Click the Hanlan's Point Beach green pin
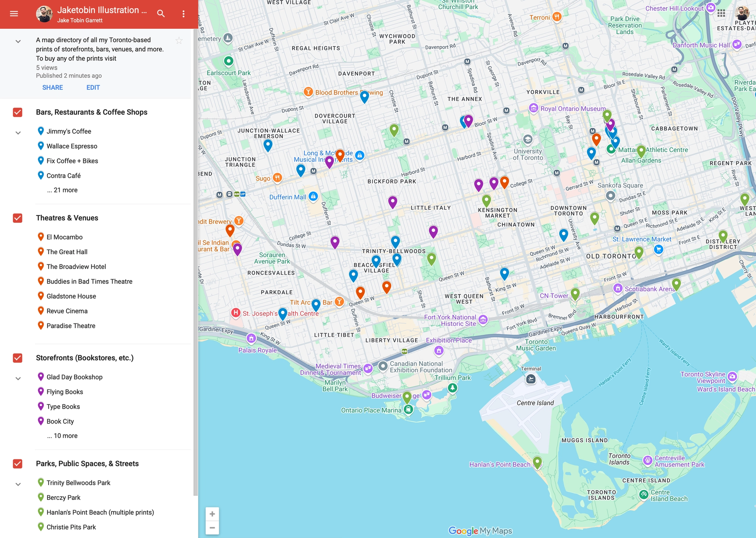 (537, 462)
